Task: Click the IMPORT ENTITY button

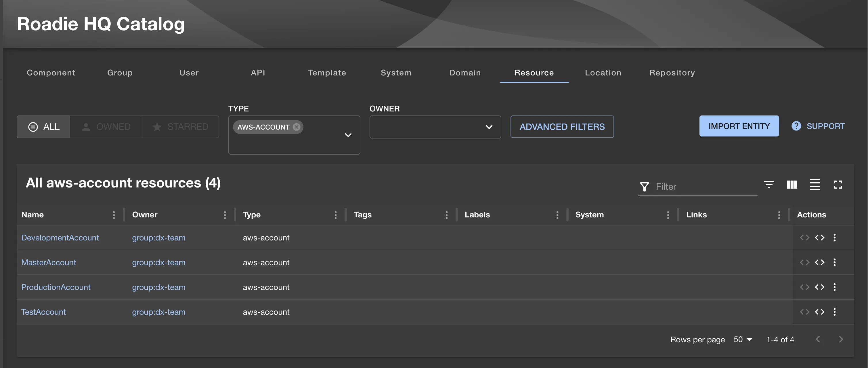Action: click(x=739, y=126)
